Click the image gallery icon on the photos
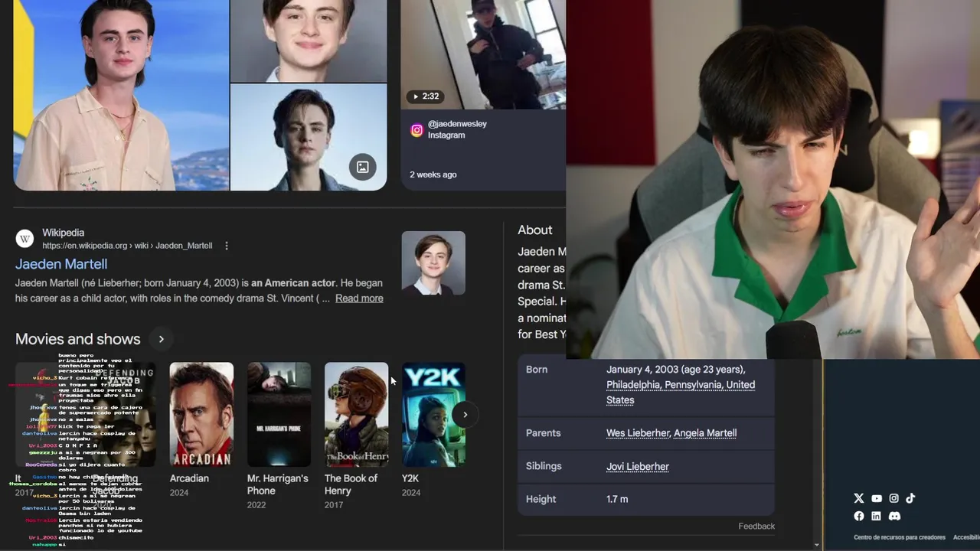Image resolution: width=980 pixels, height=551 pixels. click(x=363, y=167)
